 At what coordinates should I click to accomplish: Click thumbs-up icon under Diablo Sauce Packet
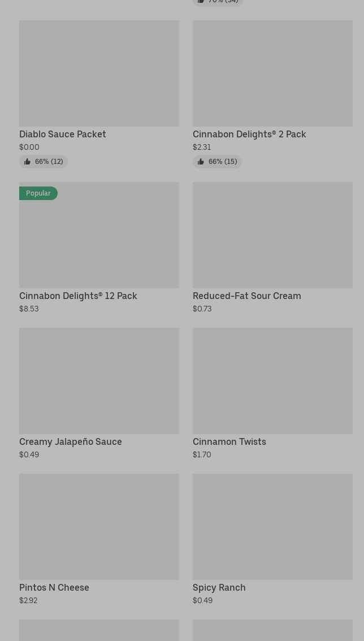(27, 162)
